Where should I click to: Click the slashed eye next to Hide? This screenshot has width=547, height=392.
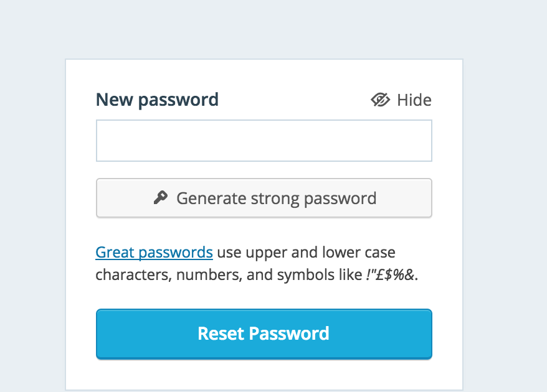click(x=380, y=100)
